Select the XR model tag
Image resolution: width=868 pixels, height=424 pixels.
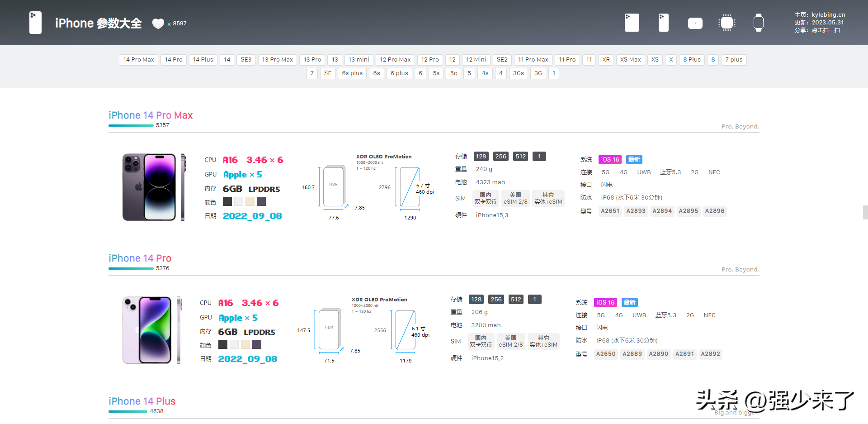pos(606,60)
